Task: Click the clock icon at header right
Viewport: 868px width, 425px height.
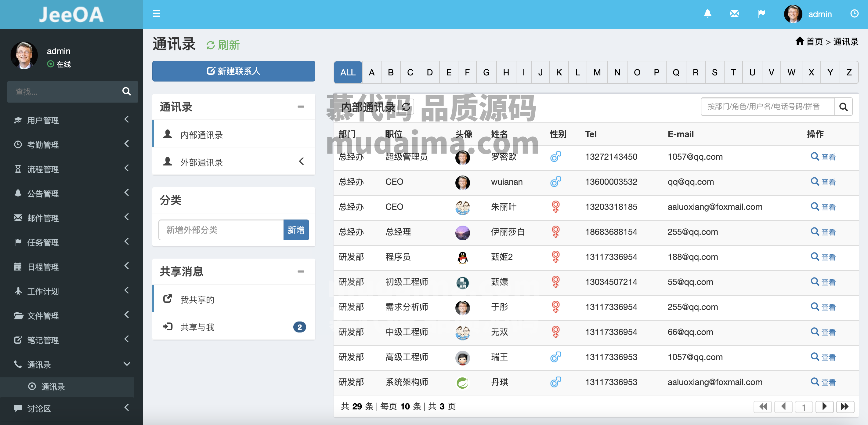Action: 854,14
